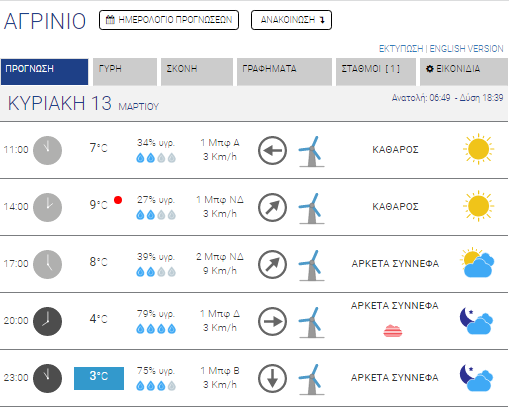Click the wind turbine icon at 11:00
Viewport: 509px width, 407px height.
click(x=311, y=151)
